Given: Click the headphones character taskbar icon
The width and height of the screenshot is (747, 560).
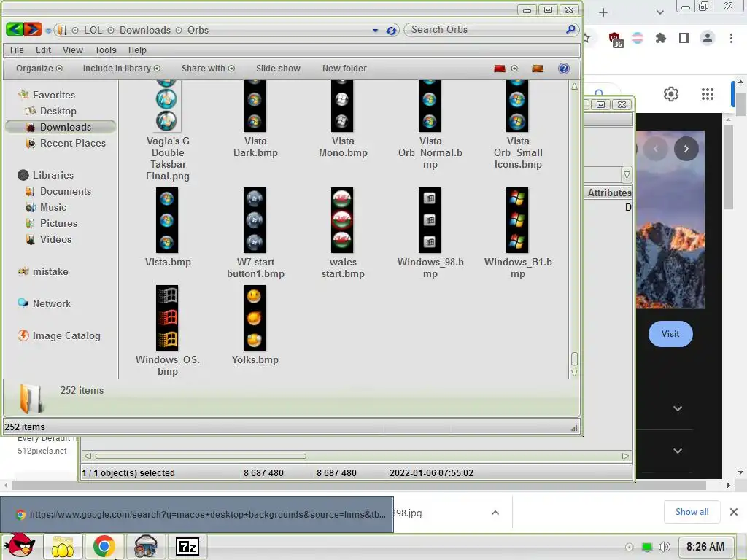Looking at the screenshot, I should (x=145, y=547).
